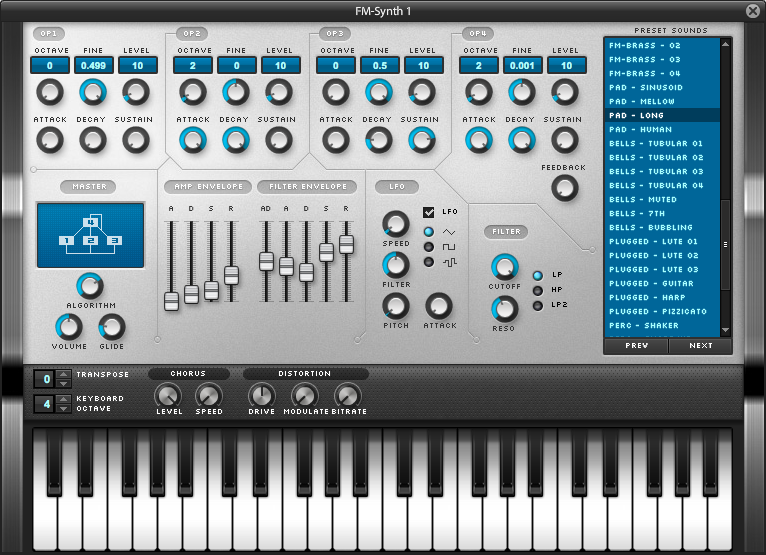Screen dimensions: 766x555
Task: Click the OP4 Attack knob
Action: pos(479,140)
